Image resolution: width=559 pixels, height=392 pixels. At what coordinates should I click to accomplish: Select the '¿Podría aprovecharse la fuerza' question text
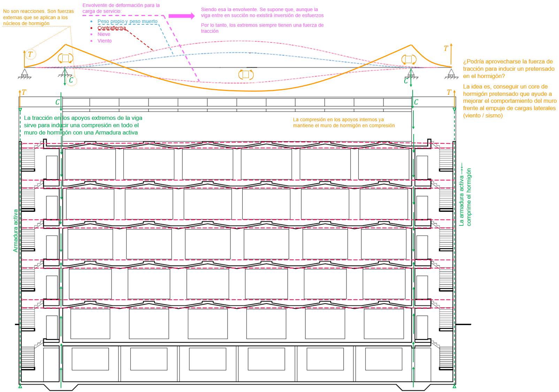pyautogui.click(x=508, y=69)
